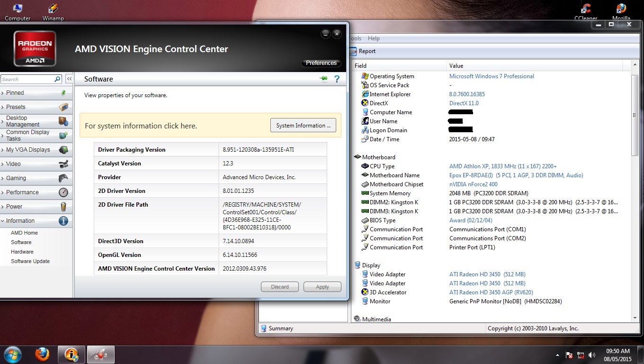Click the scroll-down arrow in report list

(x=635, y=318)
